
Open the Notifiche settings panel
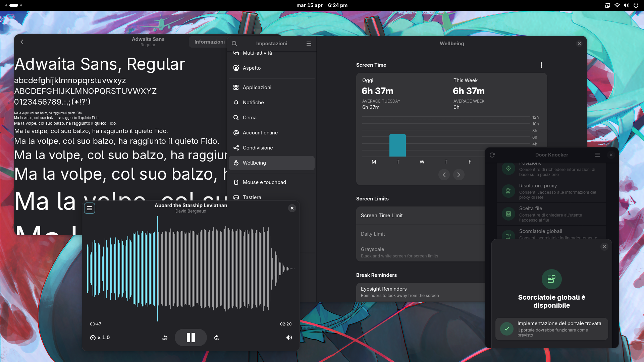click(x=272, y=103)
